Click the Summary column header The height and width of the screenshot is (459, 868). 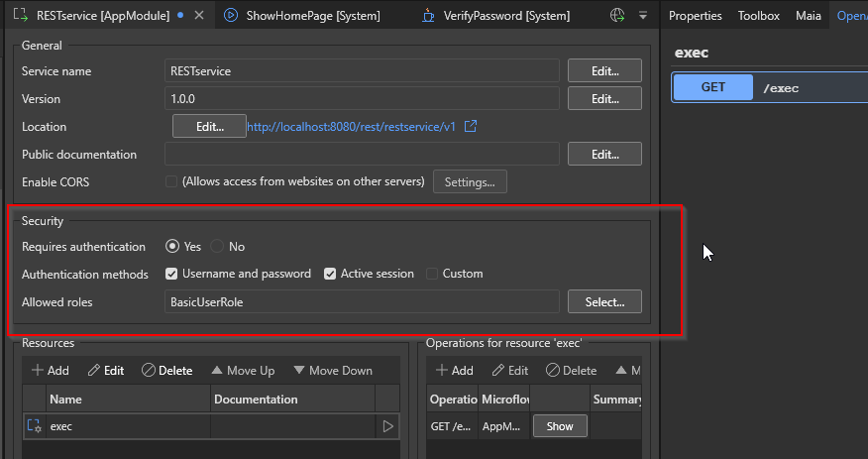616,400
